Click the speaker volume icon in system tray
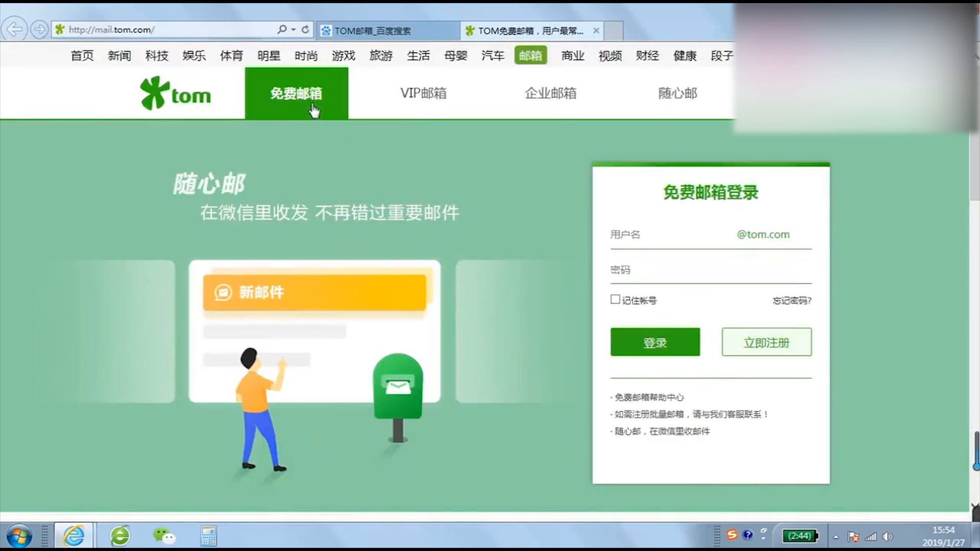Viewport: 980px width, 551px height. [x=888, y=536]
